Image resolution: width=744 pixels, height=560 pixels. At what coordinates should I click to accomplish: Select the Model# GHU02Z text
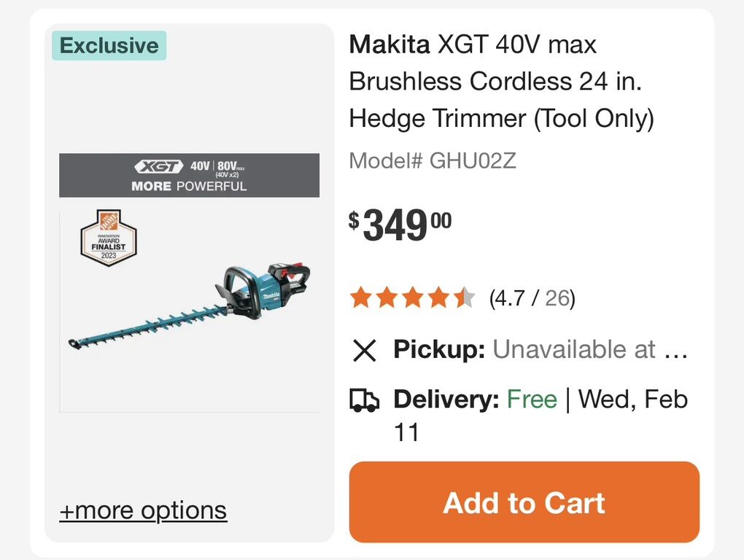click(433, 160)
